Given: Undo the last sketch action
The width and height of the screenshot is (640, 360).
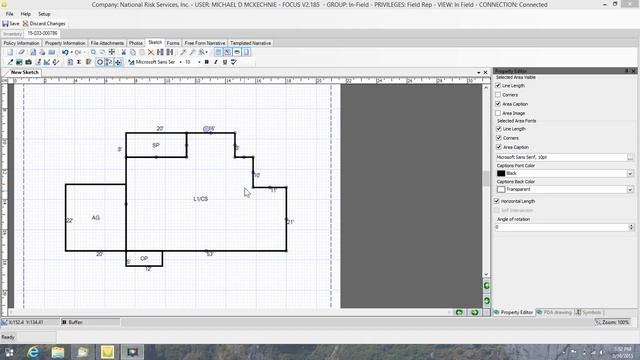Looking at the screenshot, I should click(65, 52).
